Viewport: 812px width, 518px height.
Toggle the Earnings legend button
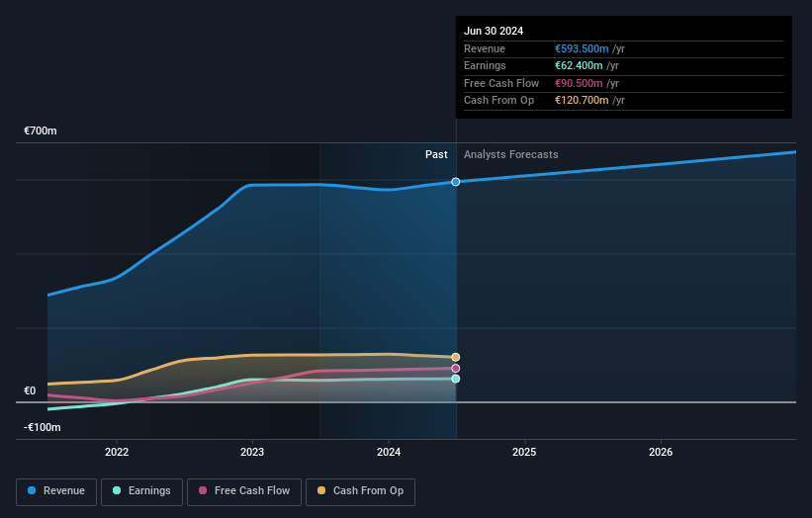[141, 491]
